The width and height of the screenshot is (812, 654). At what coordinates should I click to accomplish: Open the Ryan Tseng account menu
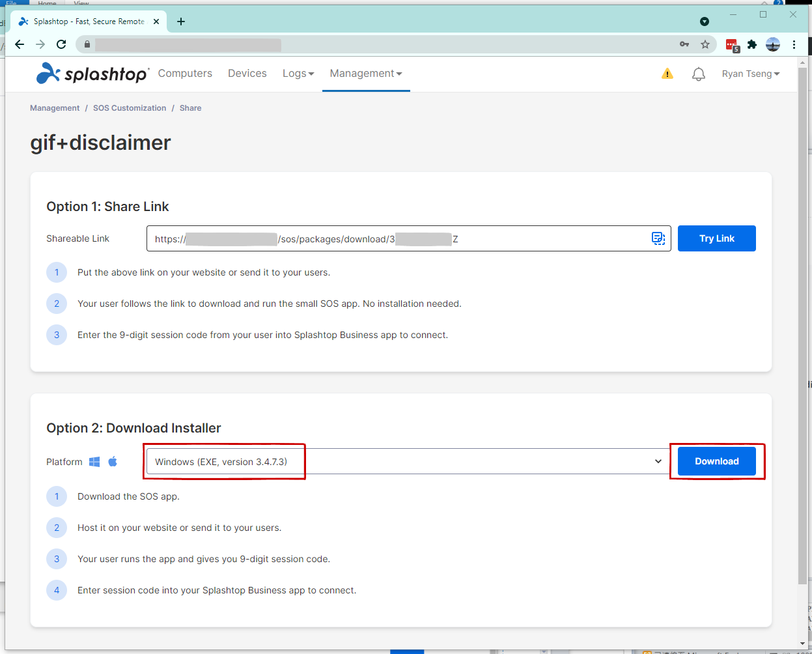751,74
